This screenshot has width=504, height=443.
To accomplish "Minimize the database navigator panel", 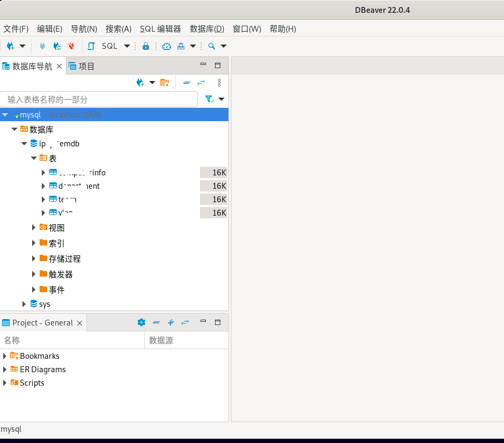I will coord(203,64).
